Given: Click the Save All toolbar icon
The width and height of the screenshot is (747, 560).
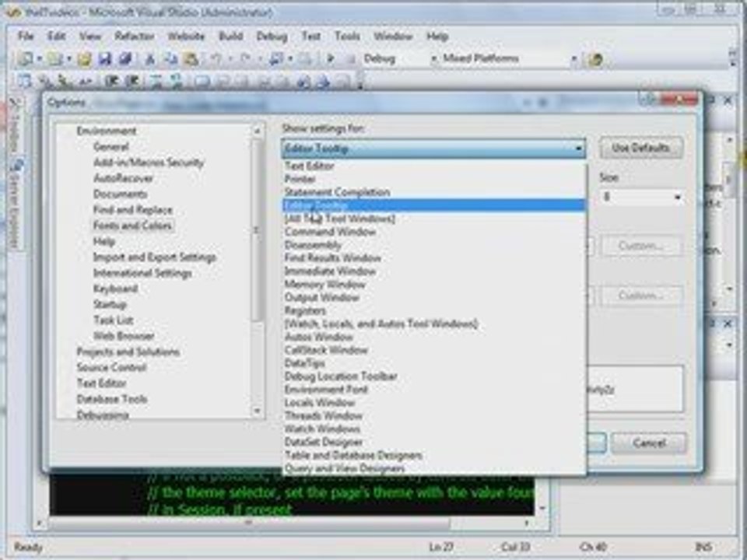Looking at the screenshot, I should (x=125, y=58).
